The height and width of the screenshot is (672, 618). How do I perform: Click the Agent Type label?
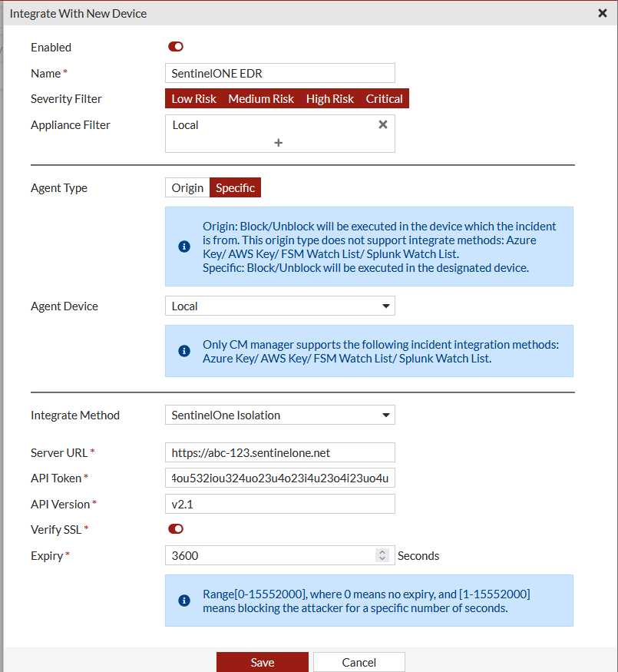click(x=59, y=188)
